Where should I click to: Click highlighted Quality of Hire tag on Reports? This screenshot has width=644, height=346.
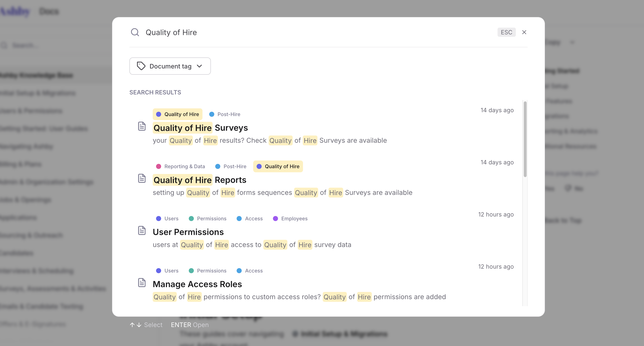(x=278, y=166)
